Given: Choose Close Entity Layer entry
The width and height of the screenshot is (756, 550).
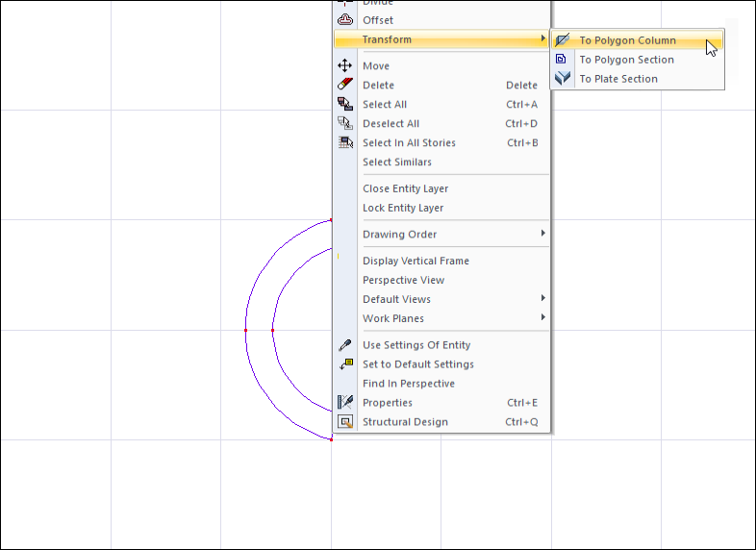Looking at the screenshot, I should (441, 188).
